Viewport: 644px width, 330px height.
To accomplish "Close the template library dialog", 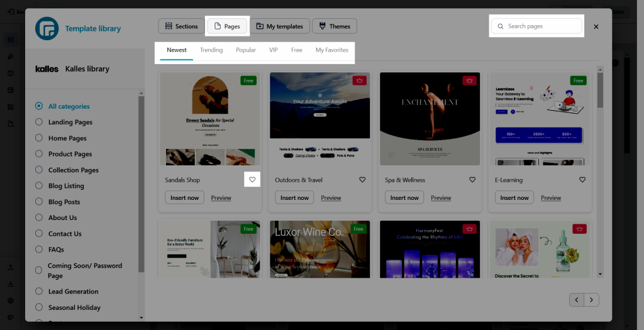I will (x=596, y=26).
